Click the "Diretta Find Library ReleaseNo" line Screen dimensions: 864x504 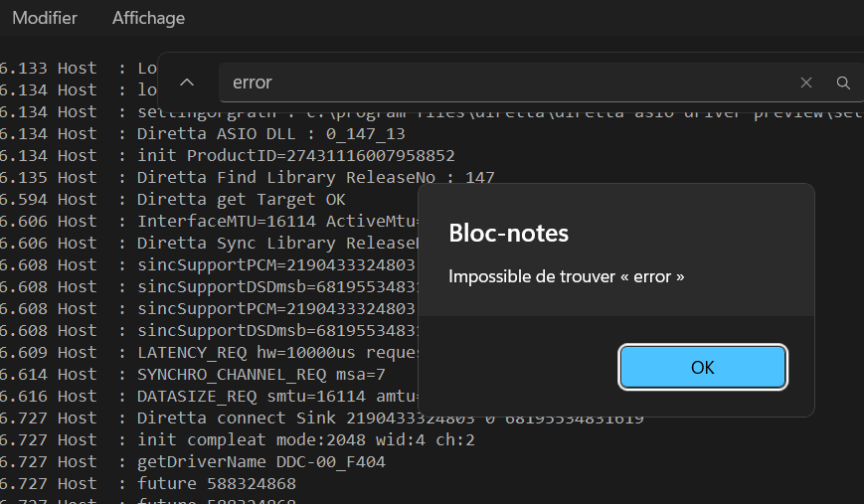[x=315, y=178]
